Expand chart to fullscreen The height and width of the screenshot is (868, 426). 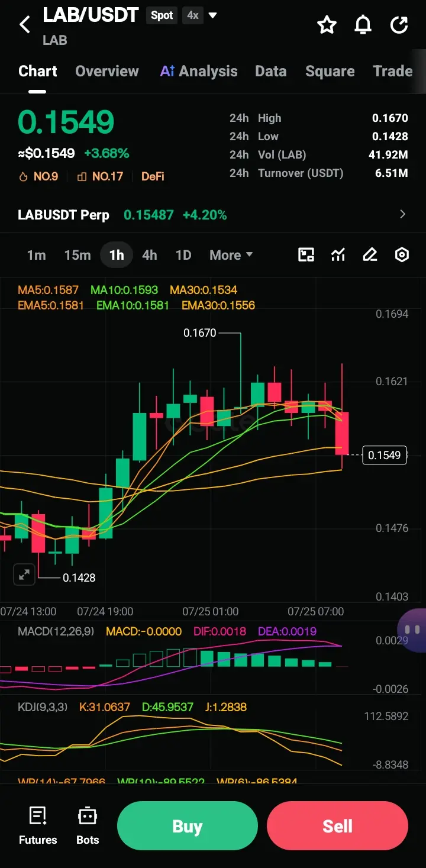point(24,574)
